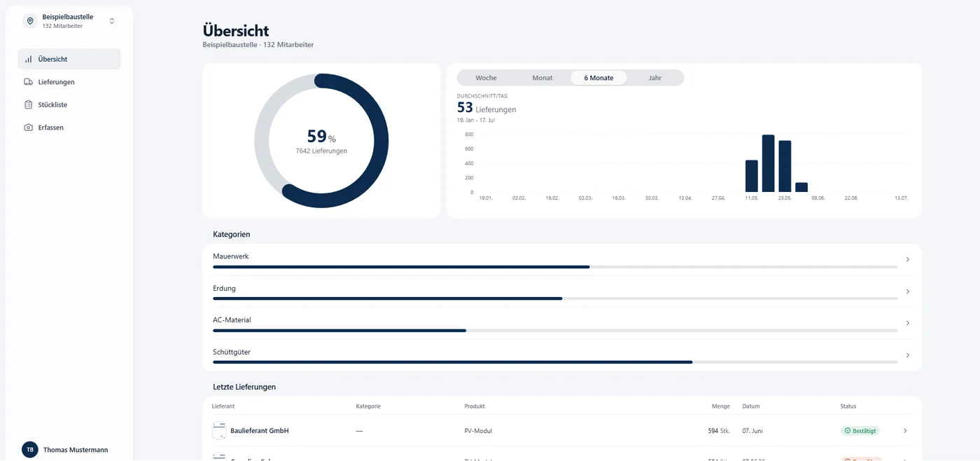Click the AC-Material category label
The image size is (980, 461).
point(232,319)
